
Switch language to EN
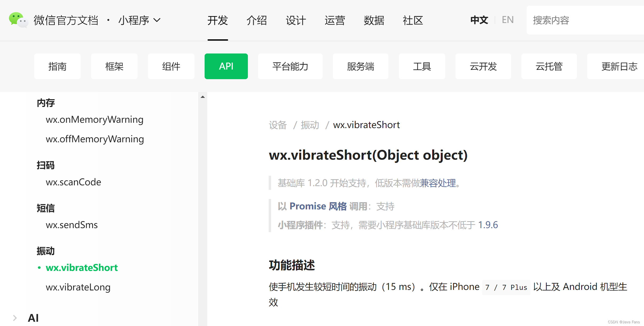pos(508,20)
